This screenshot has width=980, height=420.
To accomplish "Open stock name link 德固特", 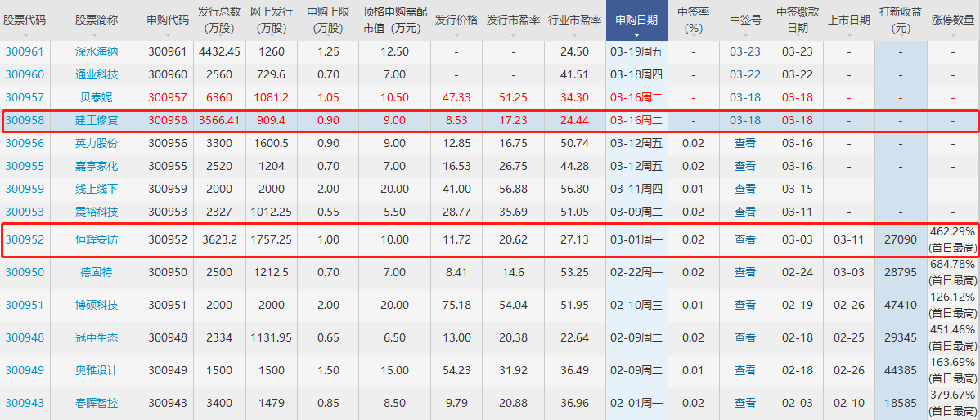I will 96,272.
